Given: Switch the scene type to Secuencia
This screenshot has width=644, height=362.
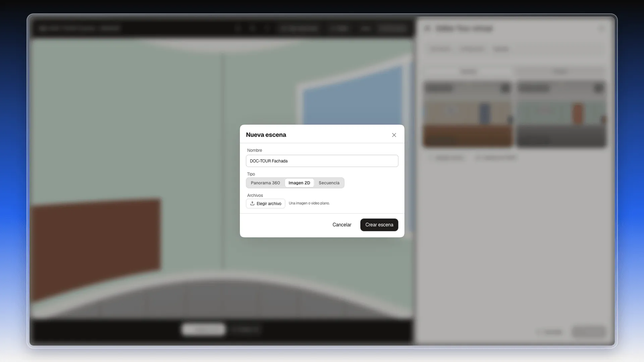Looking at the screenshot, I should pos(329,183).
